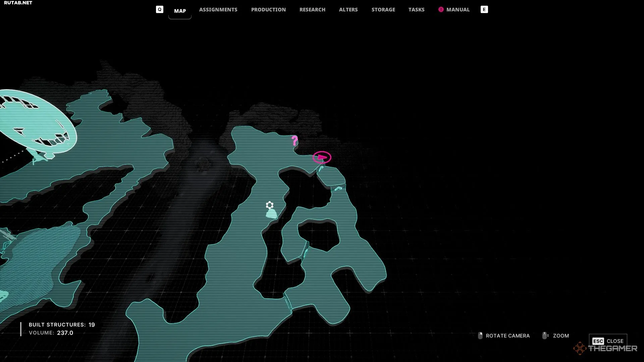This screenshot has height=362, width=644.
Task: Switch to the Assignments tab
Action: 218,10
